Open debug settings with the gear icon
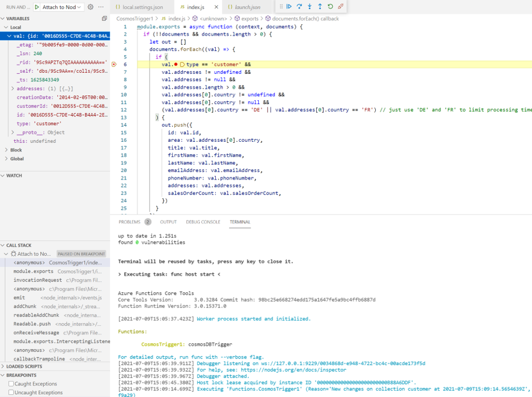Viewport: 532px width, 397px height. point(91,7)
